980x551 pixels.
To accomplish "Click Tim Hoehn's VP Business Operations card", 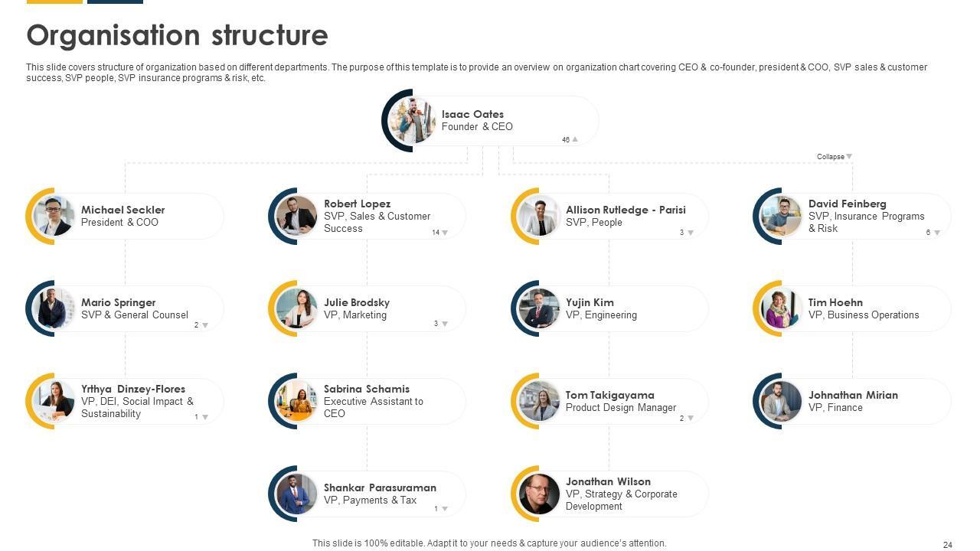I will pos(864,309).
